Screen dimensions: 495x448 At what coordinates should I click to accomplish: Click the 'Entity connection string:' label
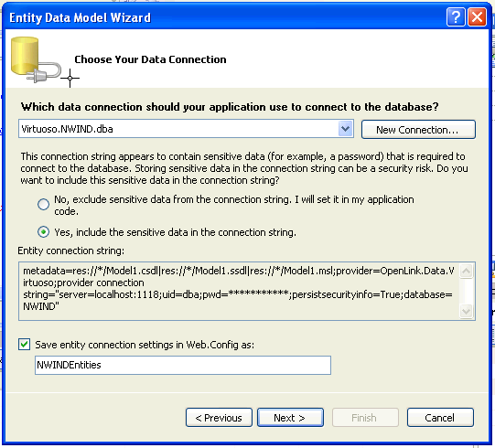(x=71, y=251)
